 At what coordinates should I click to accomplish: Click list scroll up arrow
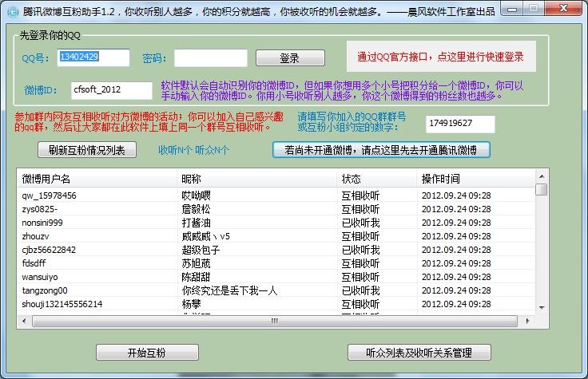(x=542, y=176)
